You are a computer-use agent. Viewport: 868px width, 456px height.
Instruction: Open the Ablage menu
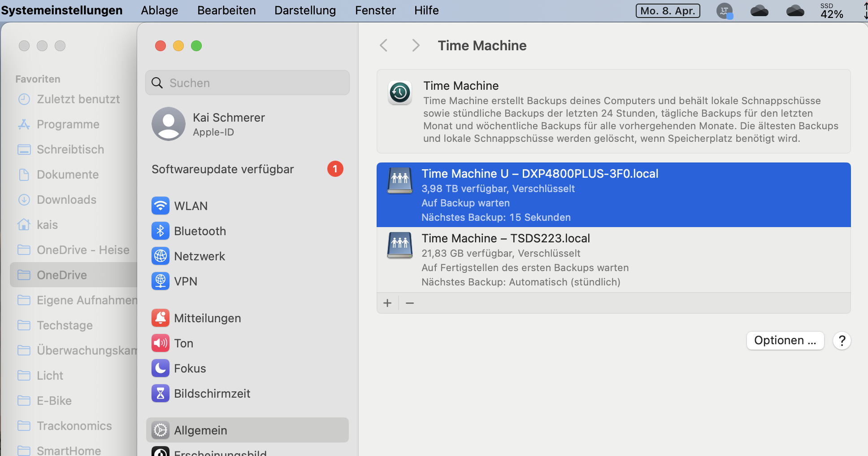tap(160, 10)
